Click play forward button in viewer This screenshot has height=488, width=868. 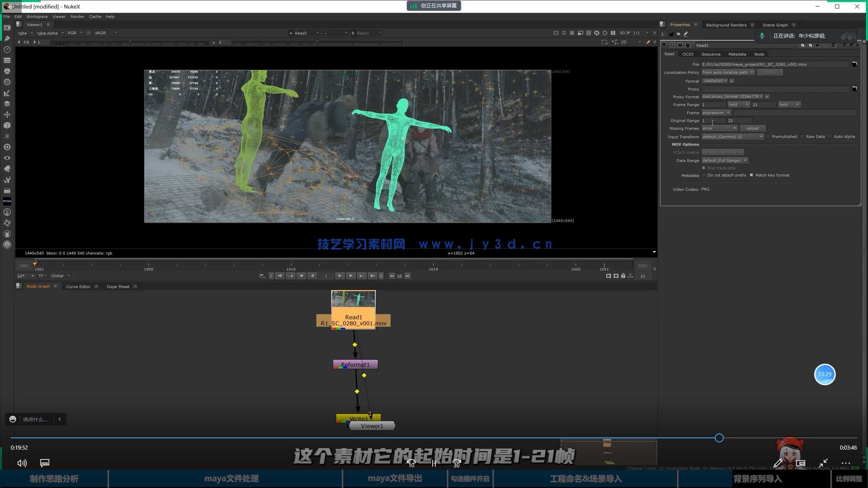(x=340, y=276)
